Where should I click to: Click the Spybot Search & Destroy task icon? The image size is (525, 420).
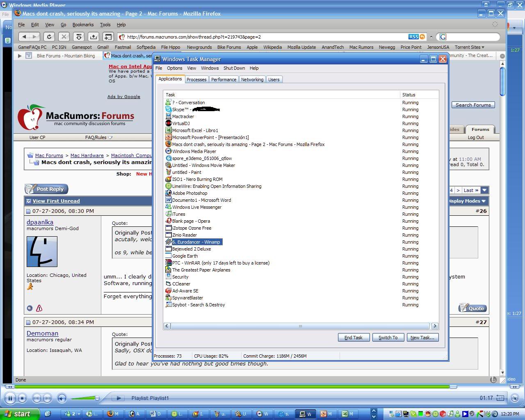tap(168, 305)
